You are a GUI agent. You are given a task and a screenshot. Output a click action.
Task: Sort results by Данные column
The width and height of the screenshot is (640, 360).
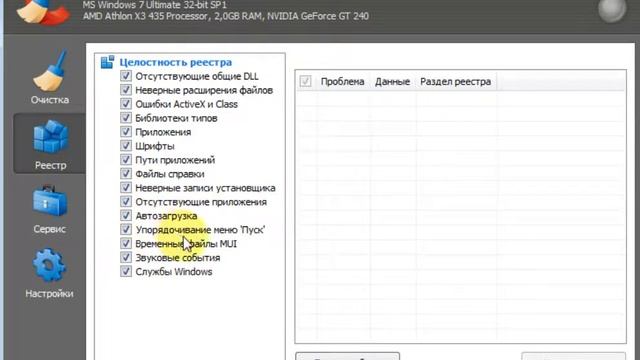pos(392,82)
